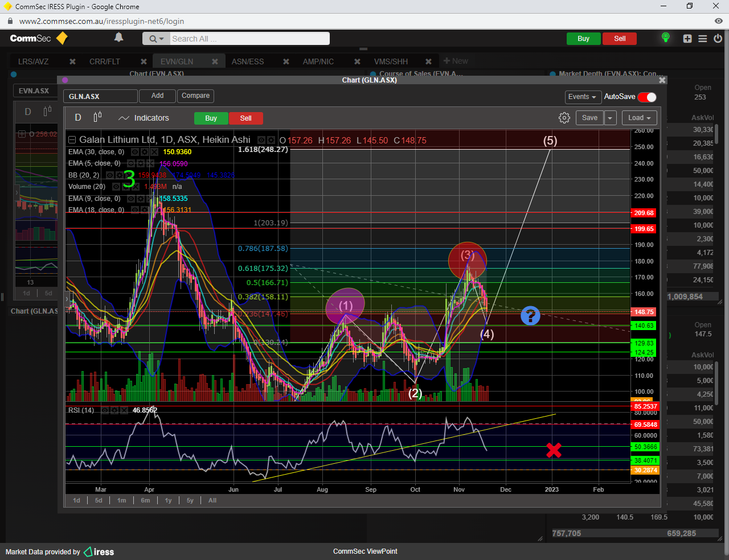Click the Save chart button
The height and width of the screenshot is (560, 729).
[589, 118]
